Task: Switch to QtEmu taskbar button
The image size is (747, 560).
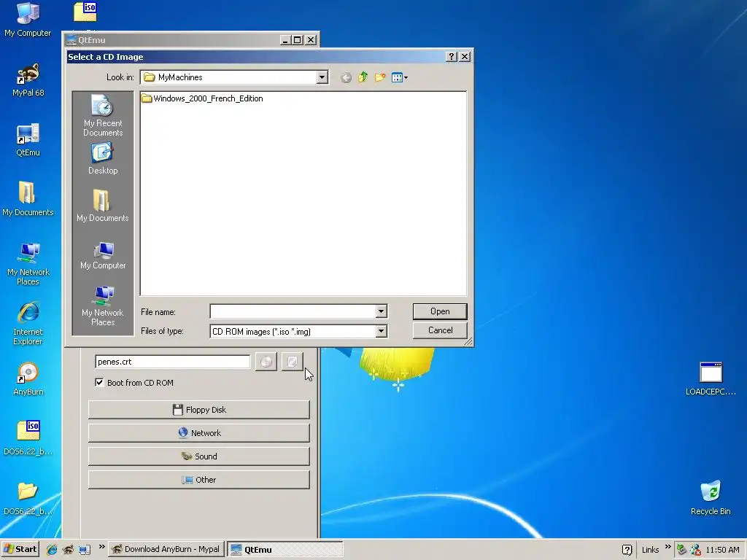Action: (x=285, y=549)
